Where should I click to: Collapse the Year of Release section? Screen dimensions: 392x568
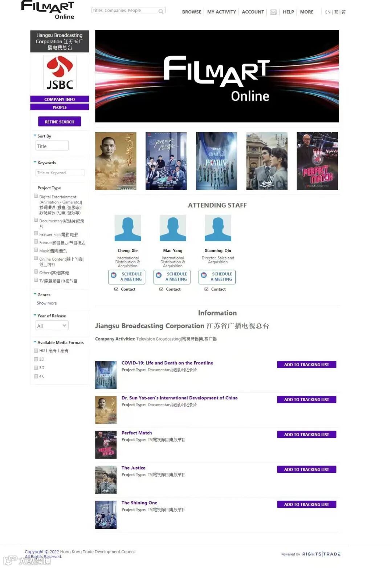(x=35, y=315)
